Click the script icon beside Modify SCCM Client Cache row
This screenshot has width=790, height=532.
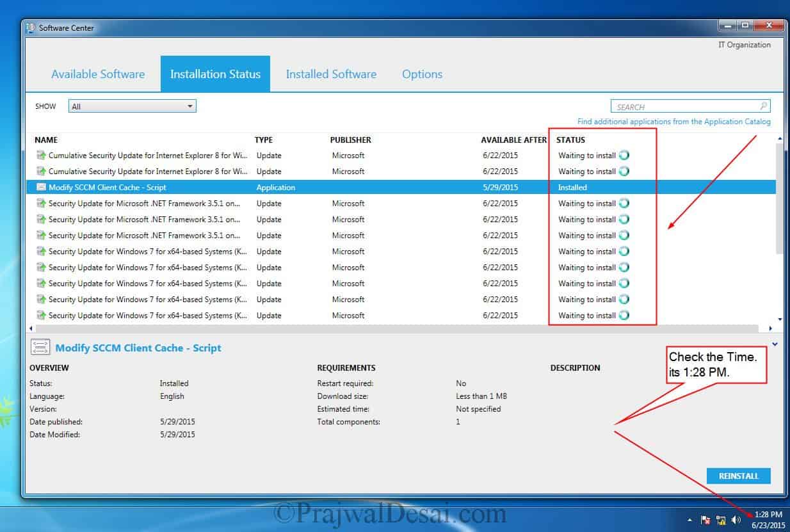pos(41,188)
